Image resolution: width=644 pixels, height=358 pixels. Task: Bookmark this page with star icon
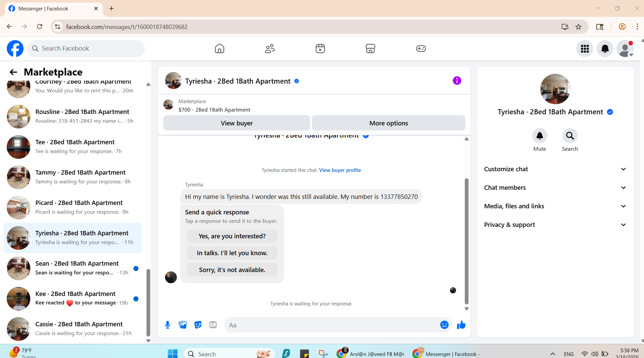pos(579,27)
